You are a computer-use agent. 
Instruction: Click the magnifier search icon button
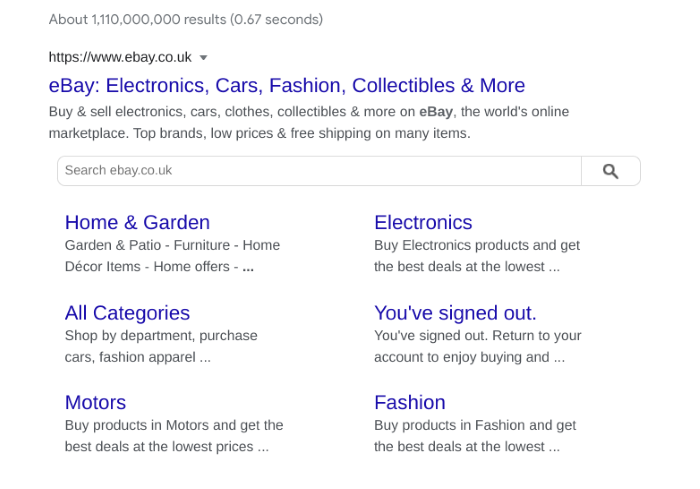(610, 171)
